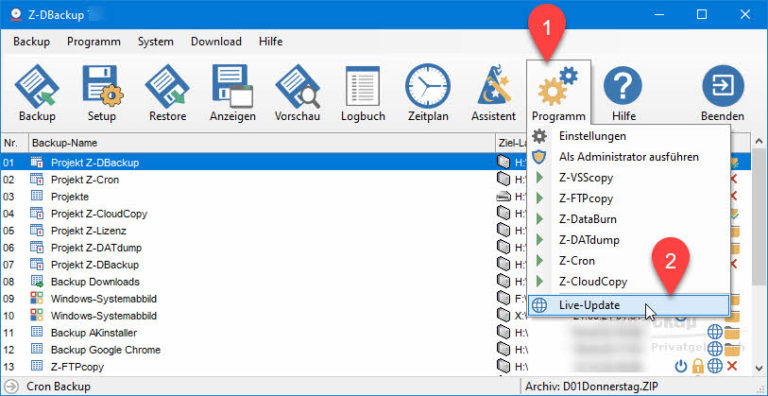Launch Z-DATdump from the menu
Screen dimensions: 768x396
[x=629, y=240]
